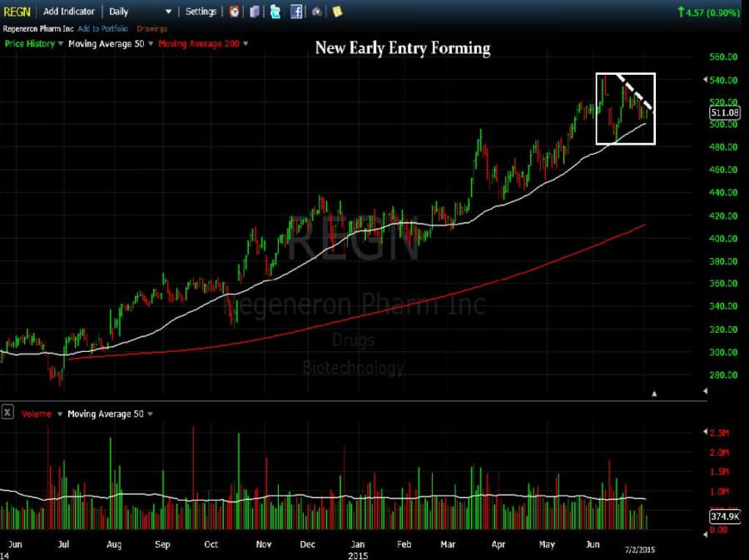Click the Dec month label on time axis

[x=308, y=544]
